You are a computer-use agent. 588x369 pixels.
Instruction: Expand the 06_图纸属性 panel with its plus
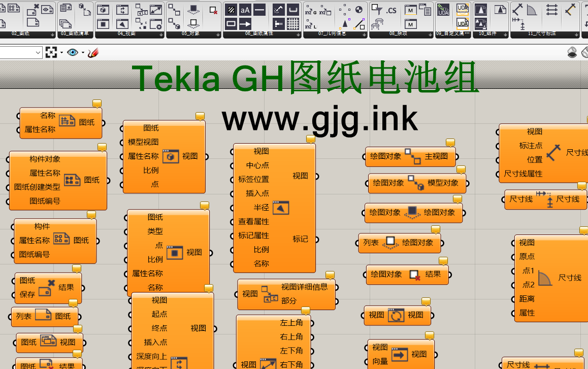point(298,35)
